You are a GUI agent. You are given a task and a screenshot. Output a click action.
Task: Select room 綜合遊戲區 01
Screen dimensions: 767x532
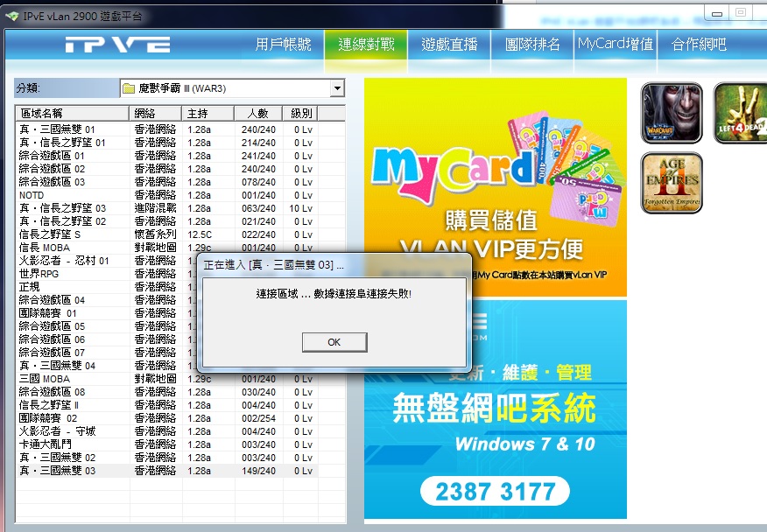167,156
